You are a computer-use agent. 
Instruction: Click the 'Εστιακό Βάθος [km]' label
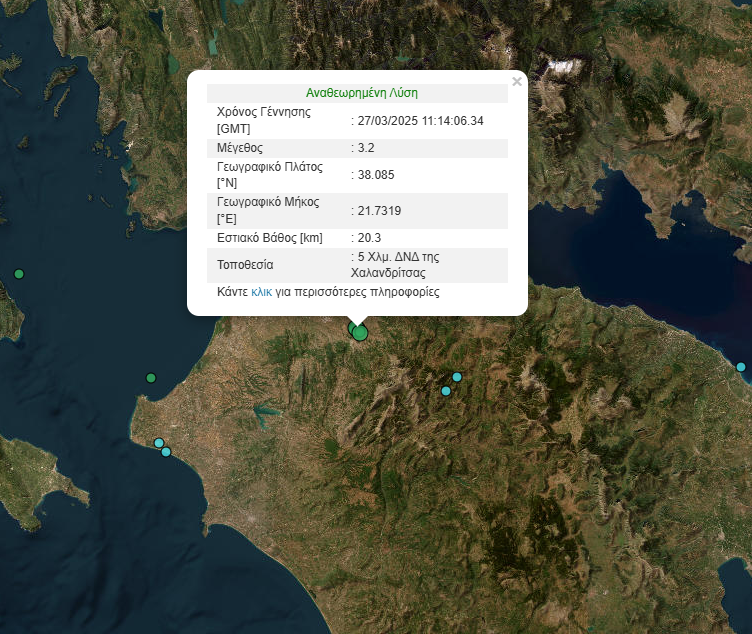(269, 238)
